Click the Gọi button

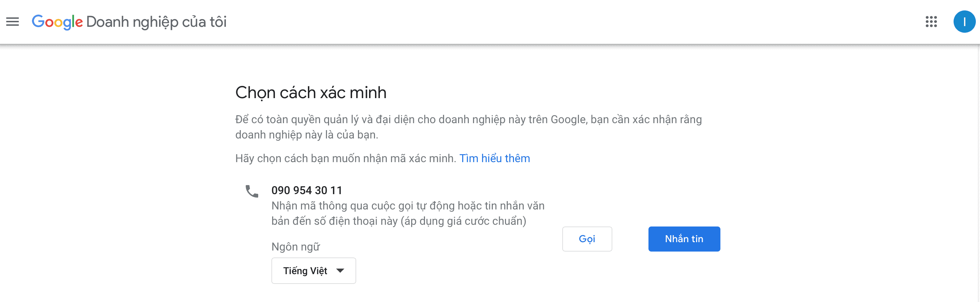click(x=587, y=239)
